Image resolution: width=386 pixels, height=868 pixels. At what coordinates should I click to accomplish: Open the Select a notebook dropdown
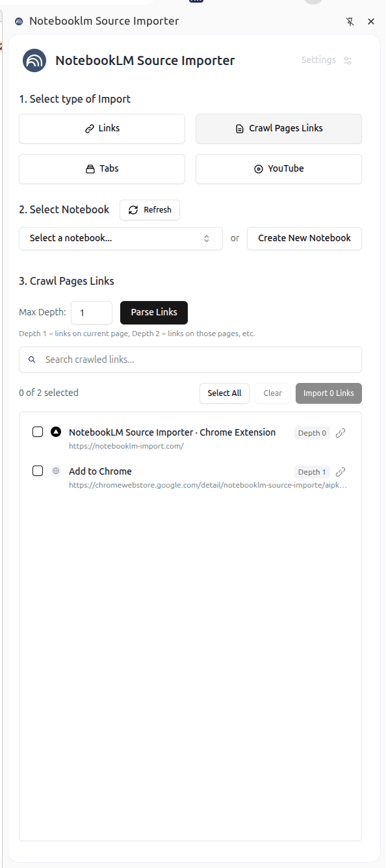pos(120,238)
